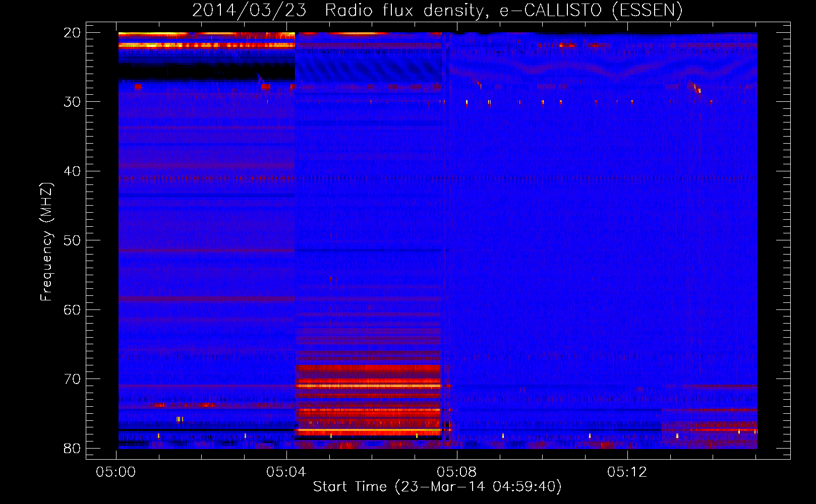Click the '05:12' time tick label

(x=627, y=472)
